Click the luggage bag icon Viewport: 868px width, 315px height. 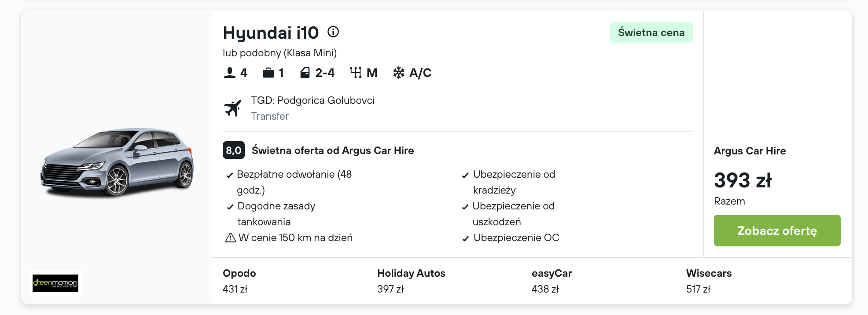pos(268,73)
